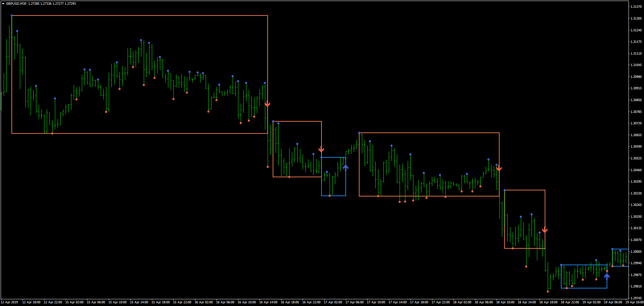The height and width of the screenshot is (306, 644).
Task: Click the 1.30720 price axis label
Action: tap(636, 123)
